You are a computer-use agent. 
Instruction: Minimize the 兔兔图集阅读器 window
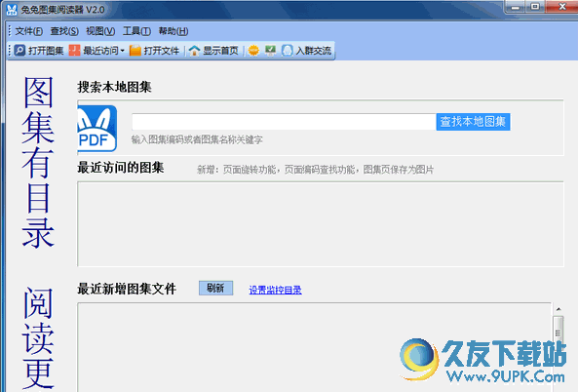(x=516, y=7)
